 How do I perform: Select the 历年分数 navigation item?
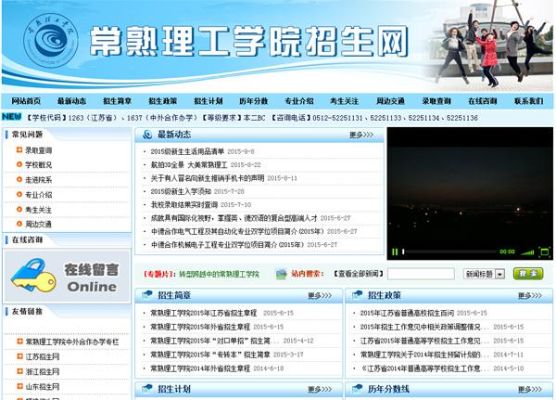coord(254,101)
